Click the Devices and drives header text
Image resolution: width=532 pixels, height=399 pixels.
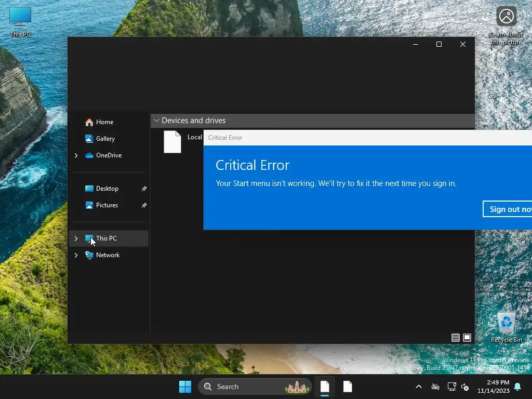(x=193, y=121)
